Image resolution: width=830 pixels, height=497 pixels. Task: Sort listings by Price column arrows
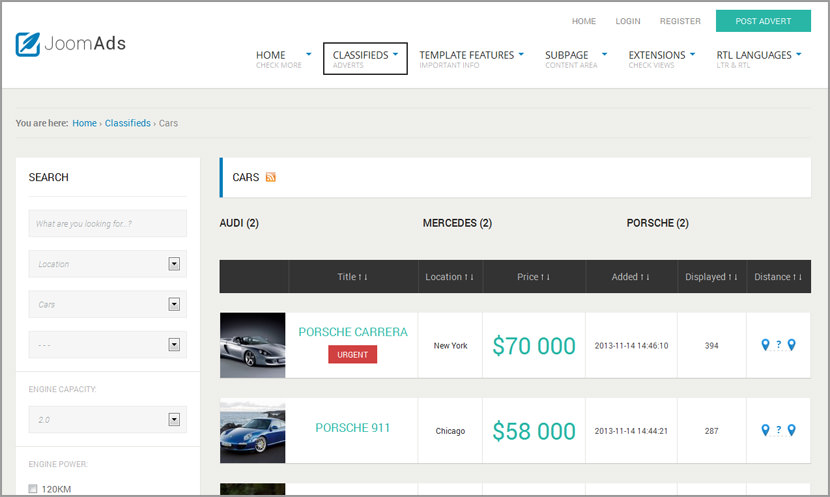click(x=546, y=277)
